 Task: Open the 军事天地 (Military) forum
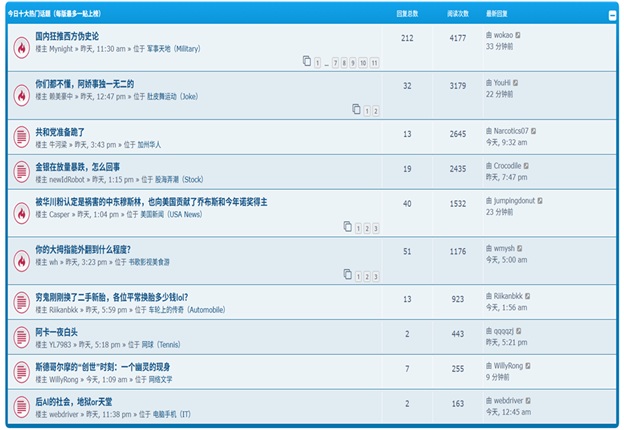coord(173,48)
